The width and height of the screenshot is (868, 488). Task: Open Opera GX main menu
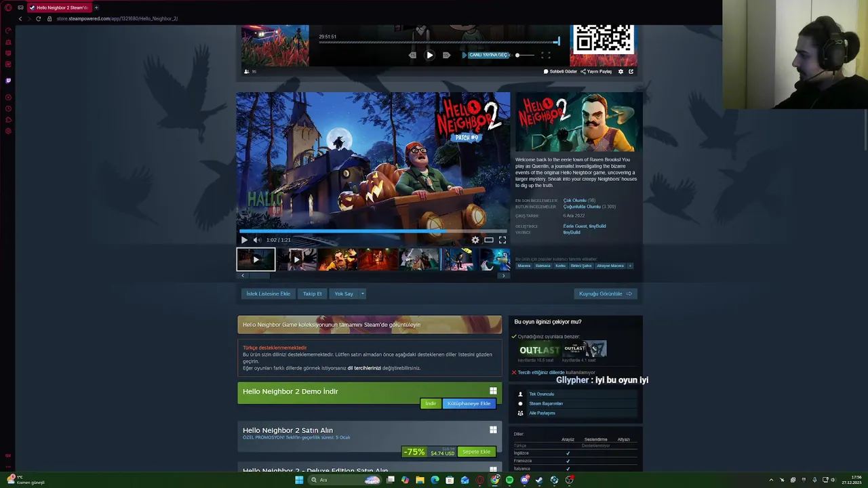pyautogui.click(x=8, y=7)
